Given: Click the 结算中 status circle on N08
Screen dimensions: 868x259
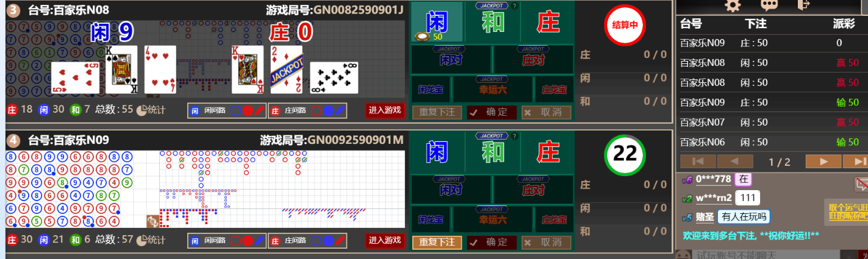Looking at the screenshot, I should 625,26.
